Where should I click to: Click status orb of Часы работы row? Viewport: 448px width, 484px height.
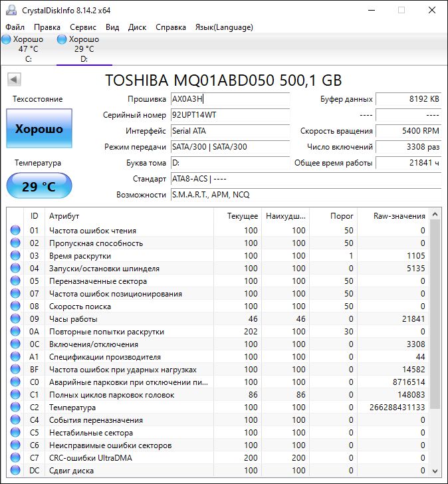[15, 319]
